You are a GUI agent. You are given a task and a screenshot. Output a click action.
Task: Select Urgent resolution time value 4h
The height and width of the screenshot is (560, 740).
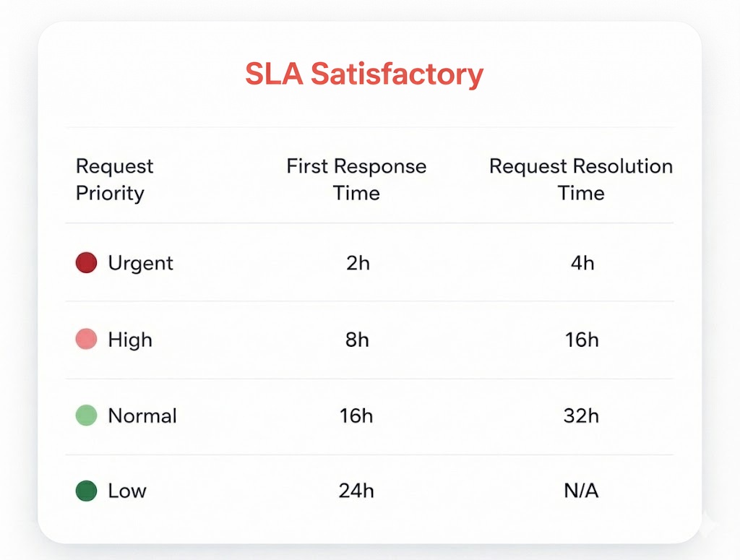coord(582,263)
